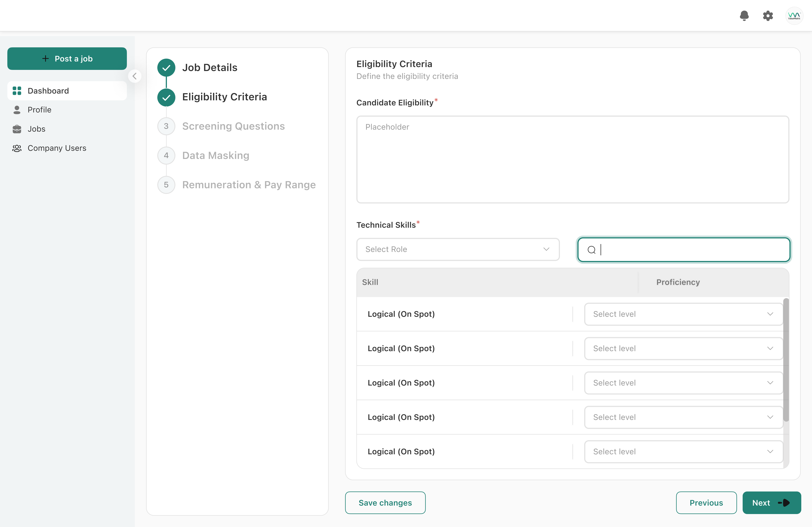Click the Dashboard grid icon
812x527 pixels.
pyautogui.click(x=17, y=91)
